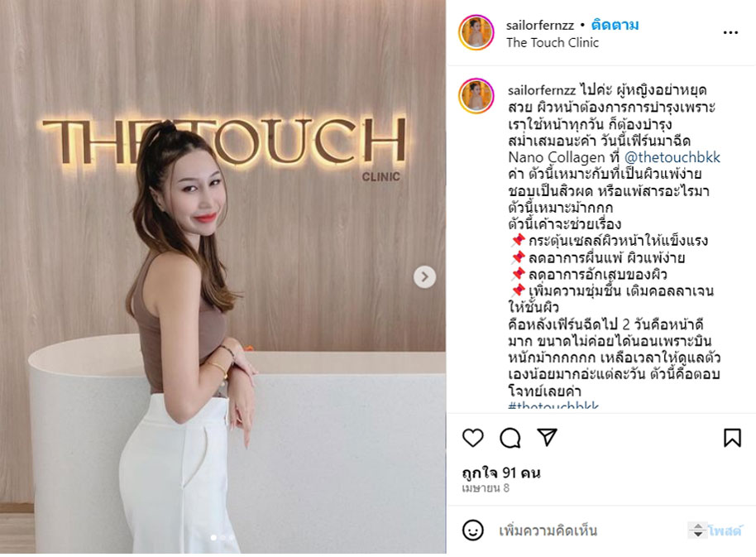Open the emoji picker smiley icon
The image size is (756, 557).
tap(472, 530)
